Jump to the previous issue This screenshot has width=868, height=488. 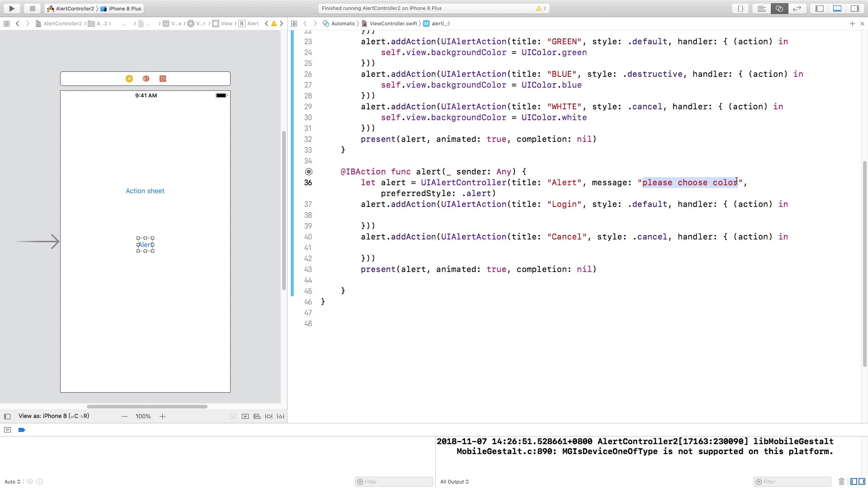tap(266, 23)
